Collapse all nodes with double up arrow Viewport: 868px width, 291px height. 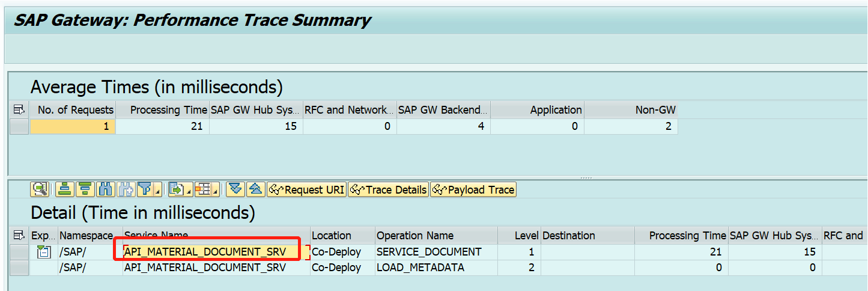tap(256, 189)
